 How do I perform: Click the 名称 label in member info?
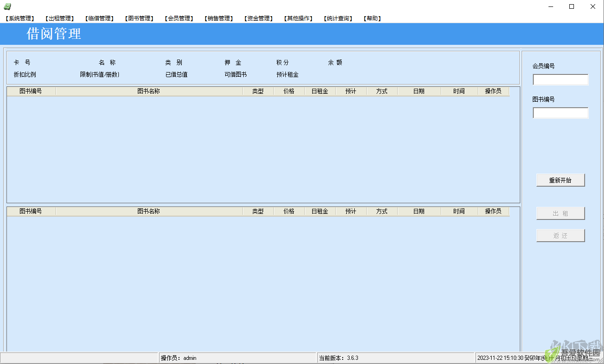(x=107, y=62)
